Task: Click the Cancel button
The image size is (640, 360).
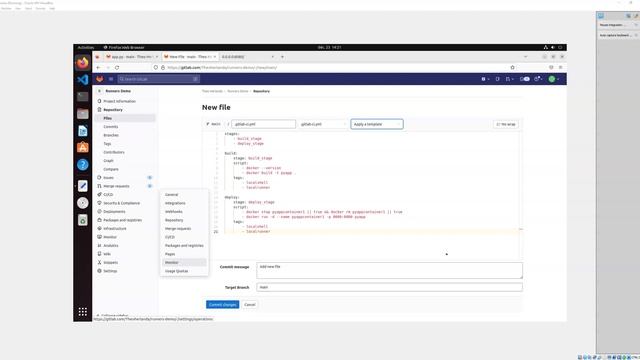Action: (249, 304)
